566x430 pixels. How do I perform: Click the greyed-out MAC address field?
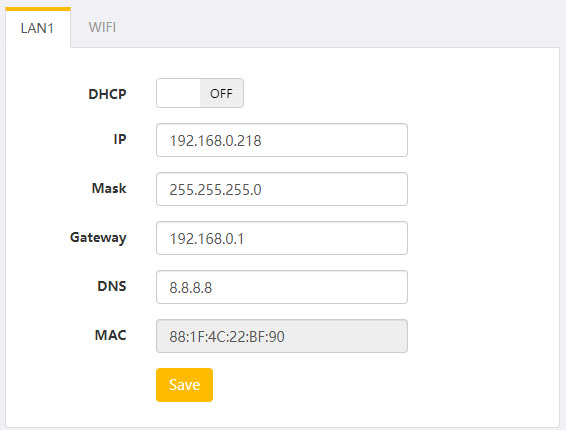[282, 336]
